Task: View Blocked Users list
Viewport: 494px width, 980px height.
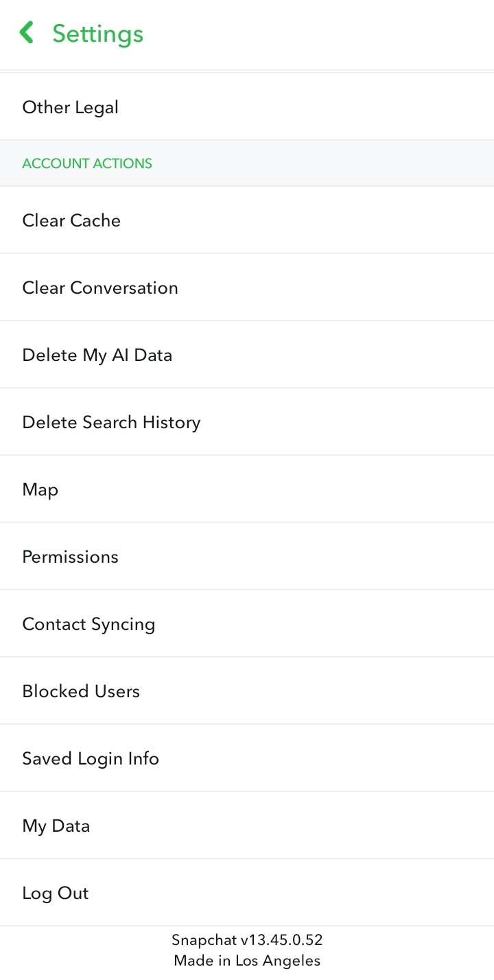Action: pyautogui.click(x=247, y=691)
